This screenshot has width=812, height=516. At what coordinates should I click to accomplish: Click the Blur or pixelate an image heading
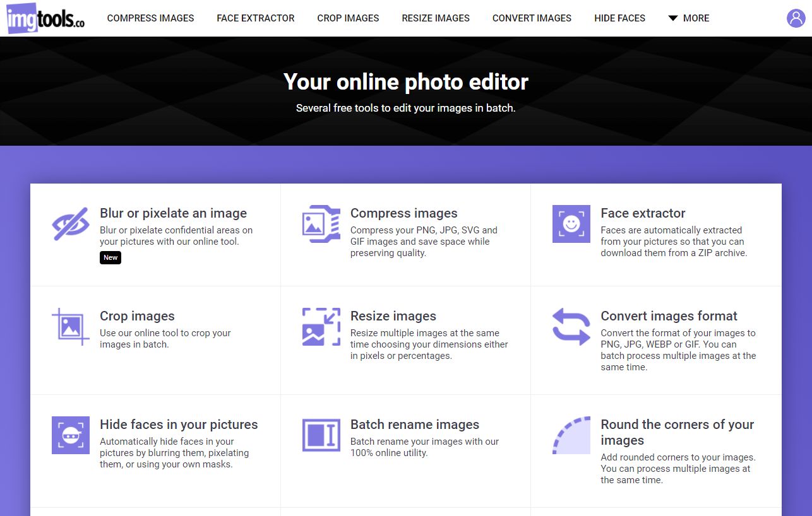pyautogui.click(x=173, y=213)
